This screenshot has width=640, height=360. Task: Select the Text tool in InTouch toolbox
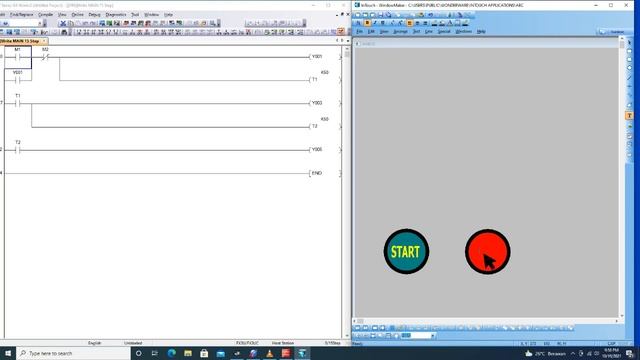click(629, 116)
